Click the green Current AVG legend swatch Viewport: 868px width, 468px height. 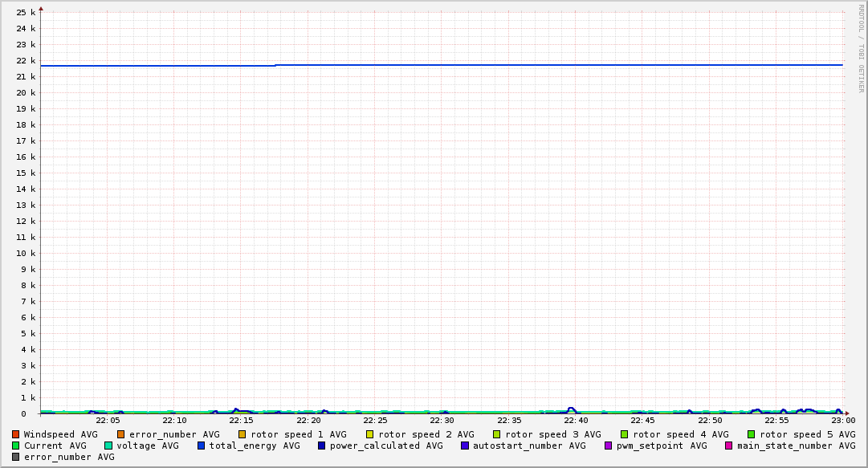(x=16, y=446)
